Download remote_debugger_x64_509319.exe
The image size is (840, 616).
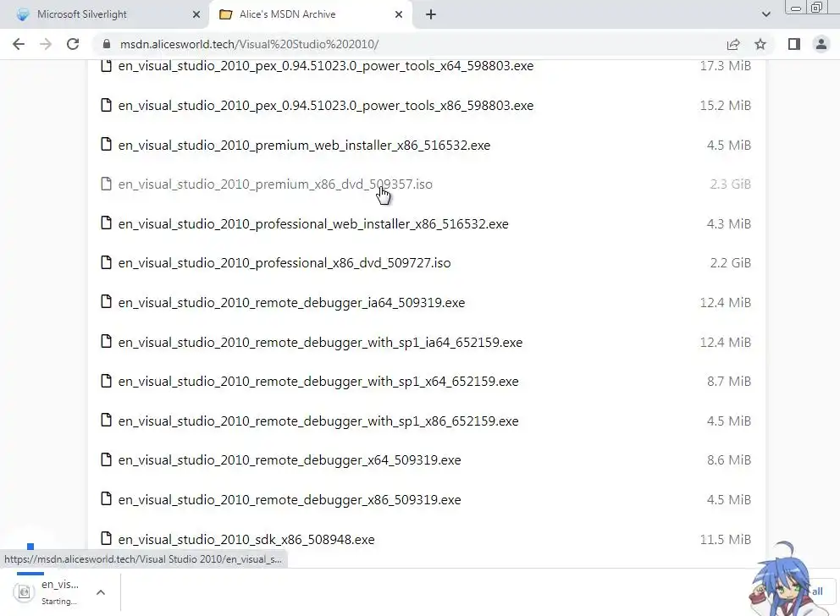[x=290, y=459]
